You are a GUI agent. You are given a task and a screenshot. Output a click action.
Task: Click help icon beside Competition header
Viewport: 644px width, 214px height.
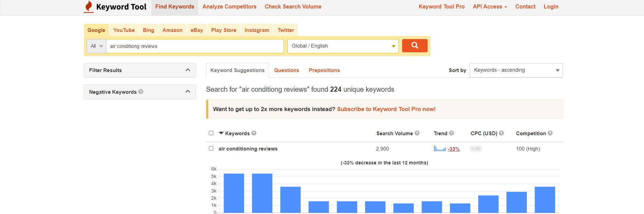(x=550, y=133)
